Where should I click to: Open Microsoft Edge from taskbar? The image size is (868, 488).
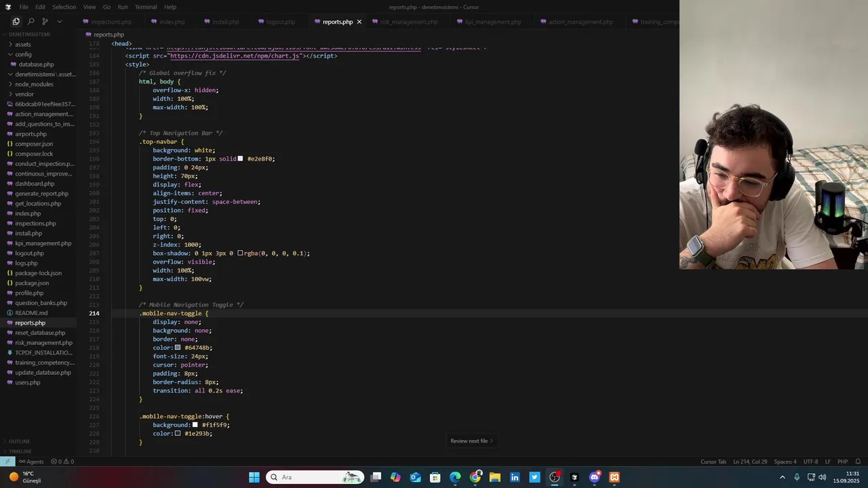pyautogui.click(x=455, y=477)
